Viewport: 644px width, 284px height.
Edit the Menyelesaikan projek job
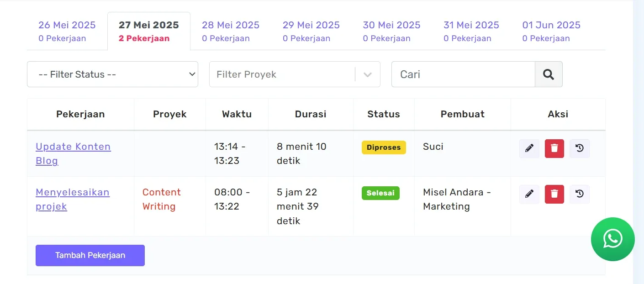click(x=529, y=195)
